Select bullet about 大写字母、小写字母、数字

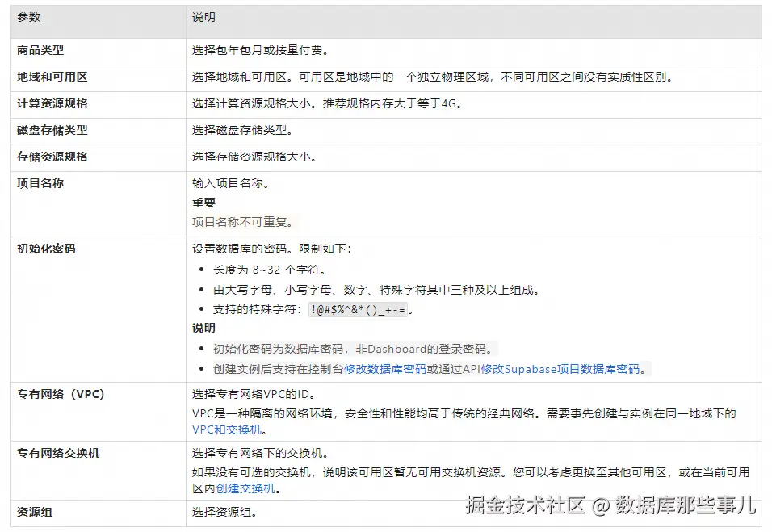pos(376,290)
